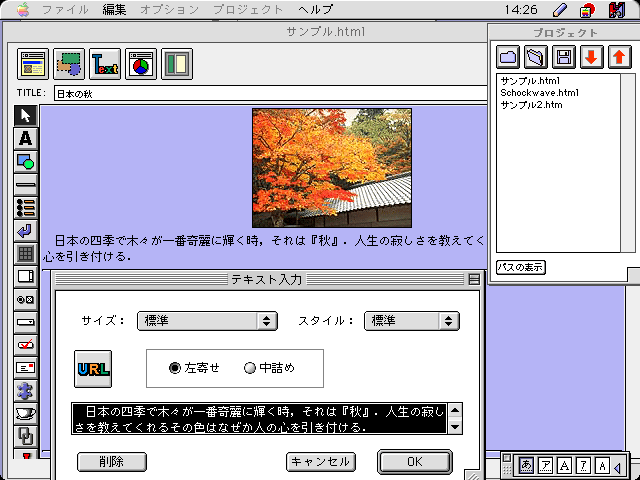Select the line break return-arrow tool
Viewport: 640px width, 480px height.
click(x=26, y=231)
